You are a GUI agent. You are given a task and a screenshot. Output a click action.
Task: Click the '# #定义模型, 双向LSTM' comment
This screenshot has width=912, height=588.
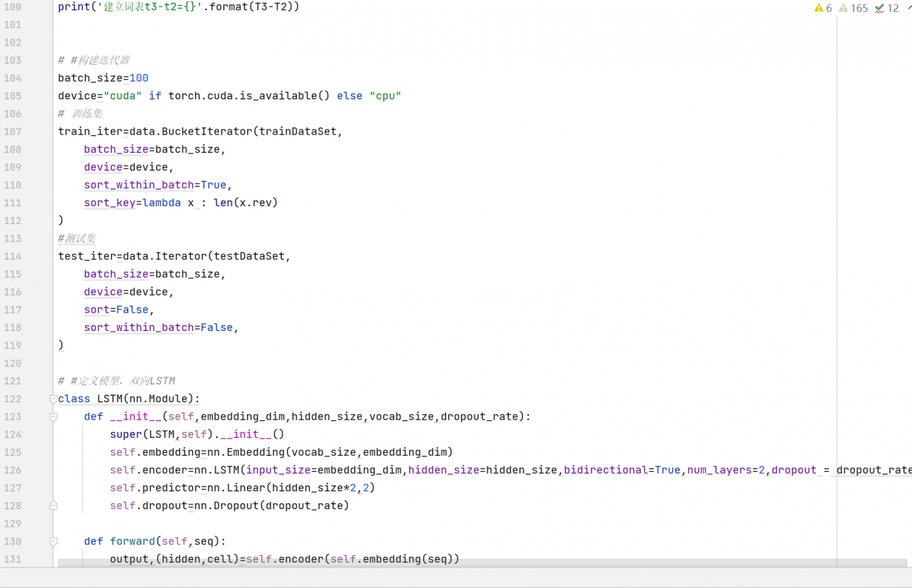pyautogui.click(x=116, y=381)
